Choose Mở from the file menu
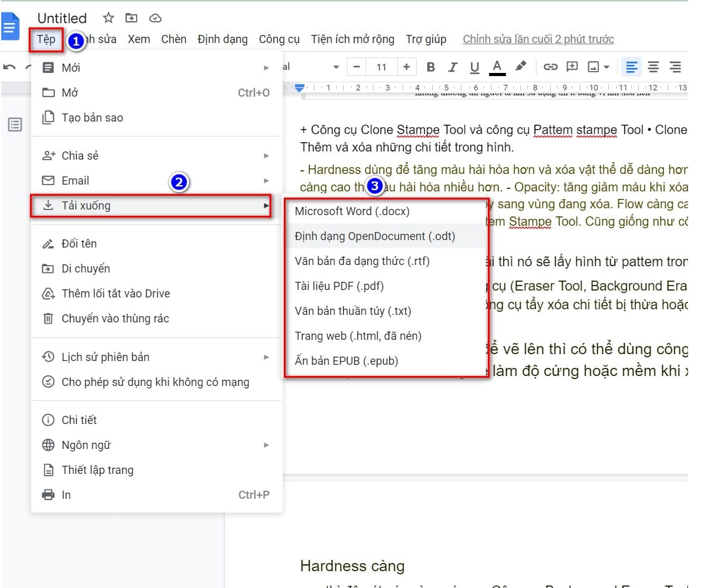This screenshot has width=723, height=588. click(157, 93)
